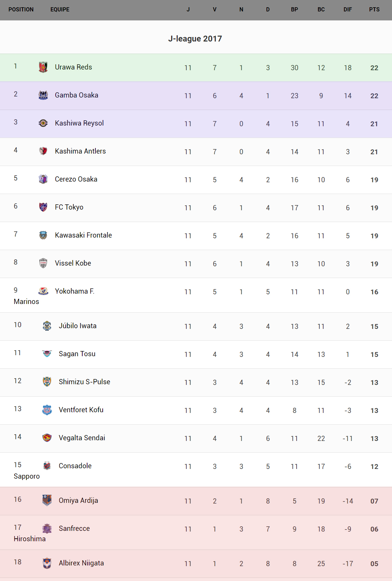Click the POSITION column header

(x=21, y=10)
